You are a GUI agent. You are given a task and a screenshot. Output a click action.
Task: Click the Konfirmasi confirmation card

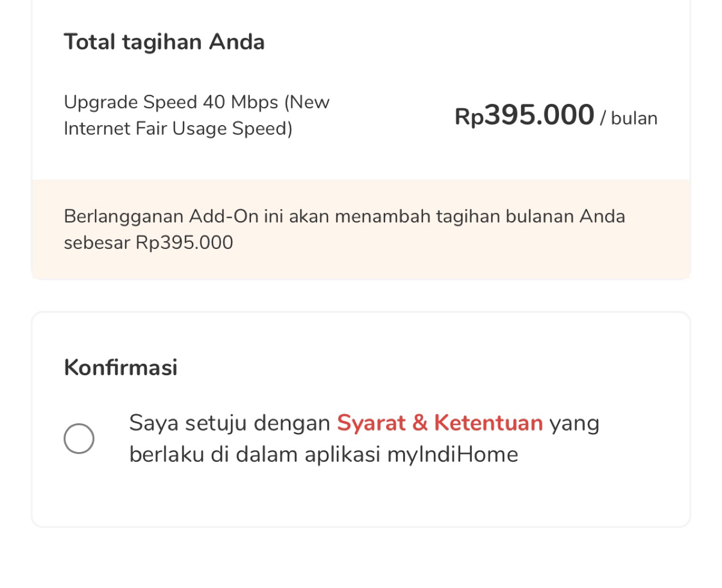[x=361, y=419]
